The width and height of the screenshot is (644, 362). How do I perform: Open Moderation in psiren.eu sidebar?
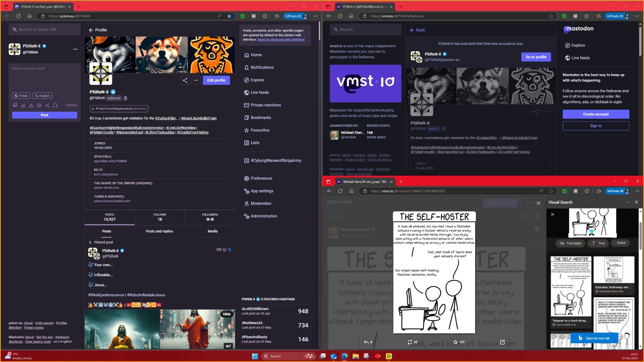click(258, 203)
